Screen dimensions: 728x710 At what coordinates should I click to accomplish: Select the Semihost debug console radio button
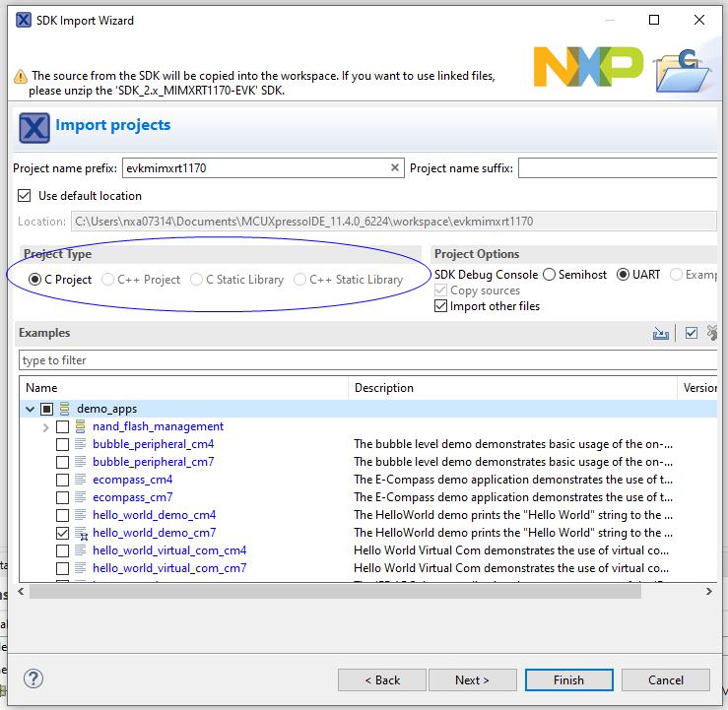pos(549,275)
